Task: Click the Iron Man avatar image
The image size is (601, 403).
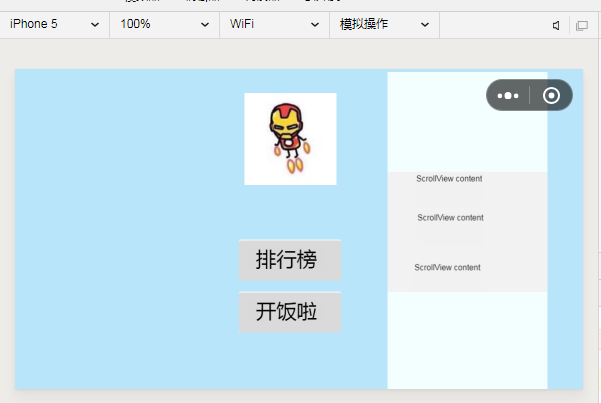Action: pyautogui.click(x=291, y=139)
